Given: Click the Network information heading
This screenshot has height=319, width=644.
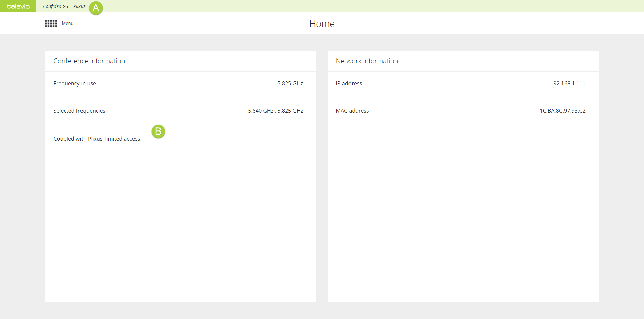Looking at the screenshot, I should (x=367, y=61).
